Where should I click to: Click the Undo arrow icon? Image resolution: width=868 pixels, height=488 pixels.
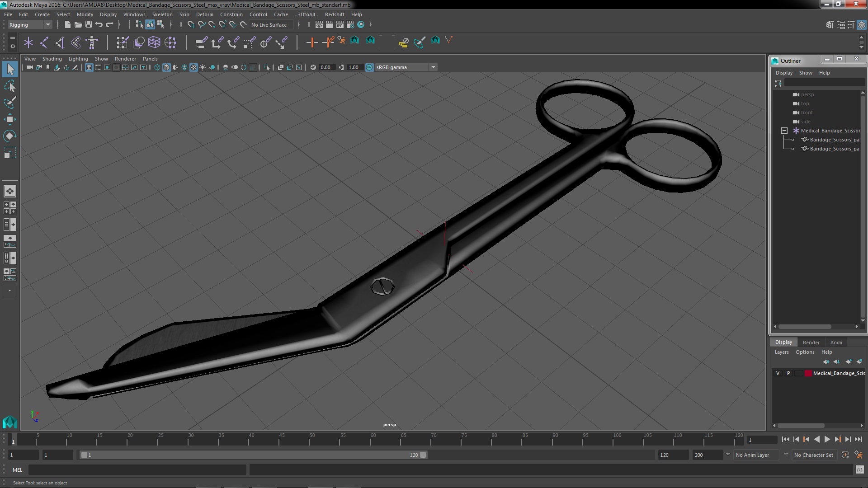(99, 24)
